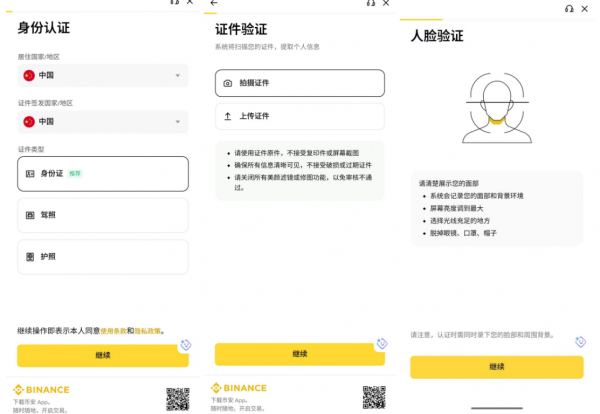Click the text 选择光线充足的地方
Viewport: 600px width, 414px height.
click(460, 221)
